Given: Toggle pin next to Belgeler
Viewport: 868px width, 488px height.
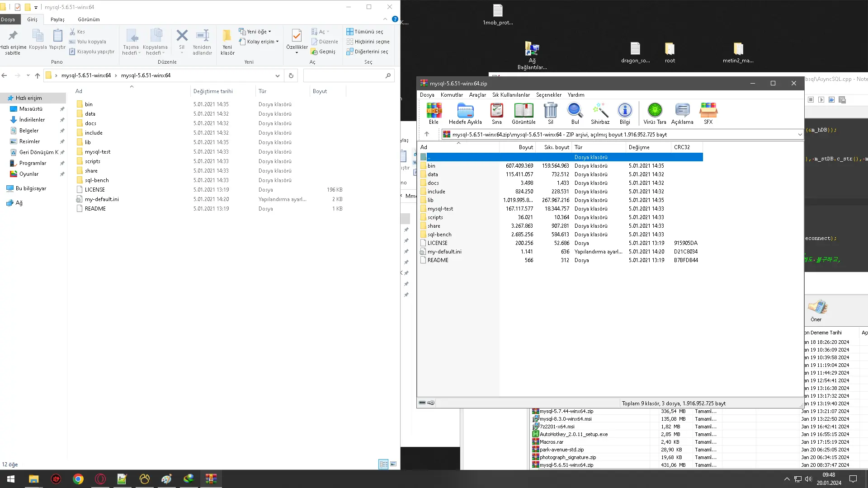Looking at the screenshot, I should 62,131.
